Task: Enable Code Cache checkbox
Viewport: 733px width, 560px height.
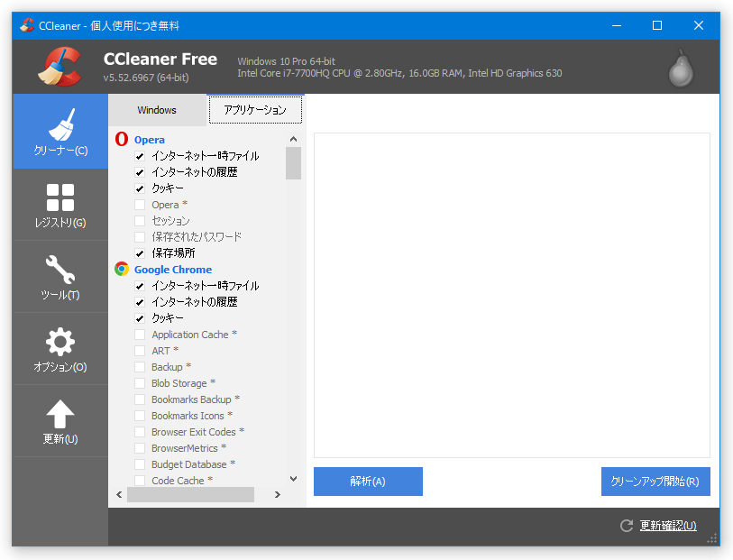Action: [x=140, y=481]
